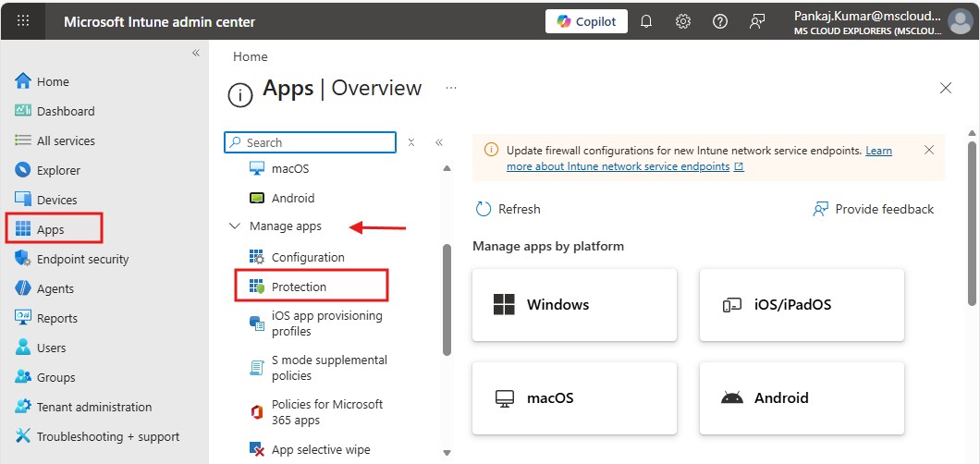Viewport: 980px width, 464px height.
Task: Open Copilot from the header
Action: (x=586, y=21)
